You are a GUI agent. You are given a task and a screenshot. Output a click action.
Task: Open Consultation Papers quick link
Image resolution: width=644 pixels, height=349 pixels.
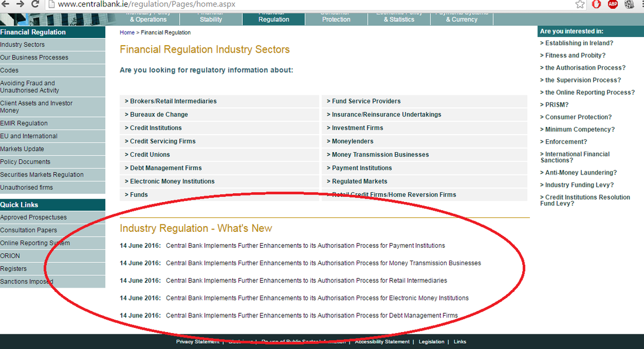point(53,230)
